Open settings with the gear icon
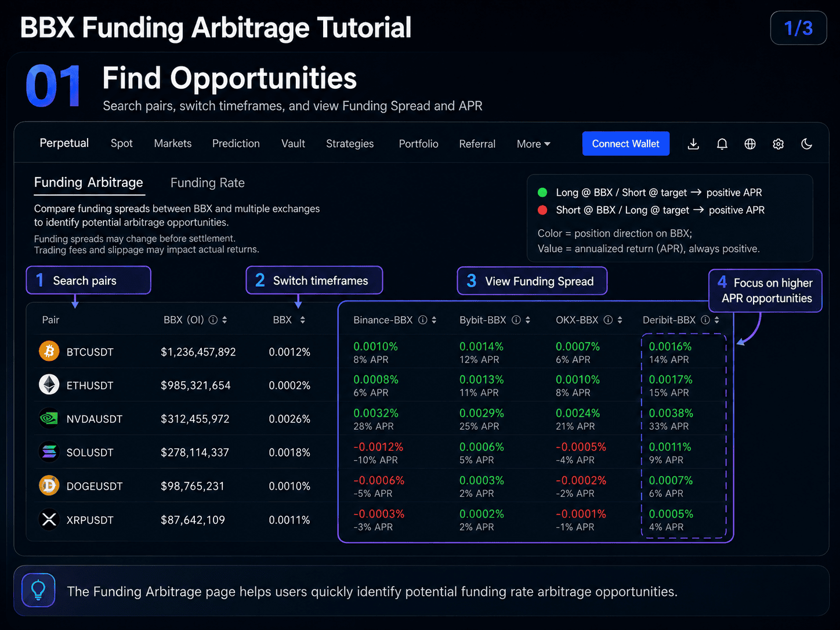 point(779,144)
